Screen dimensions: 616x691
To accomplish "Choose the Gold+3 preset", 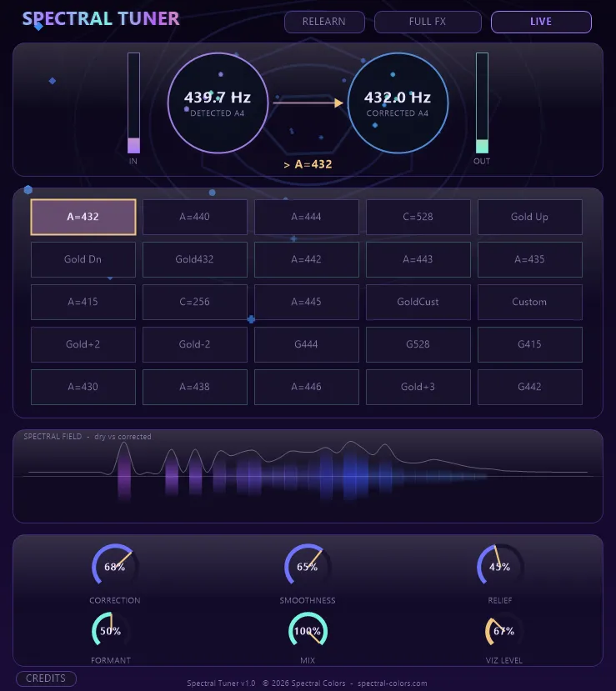I will [x=418, y=387].
